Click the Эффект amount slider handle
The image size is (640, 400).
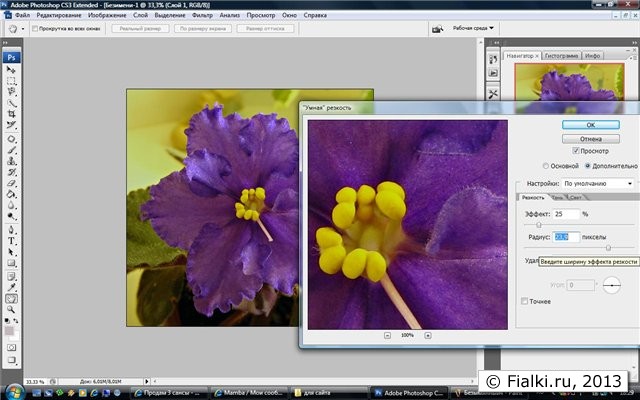click(x=540, y=225)
